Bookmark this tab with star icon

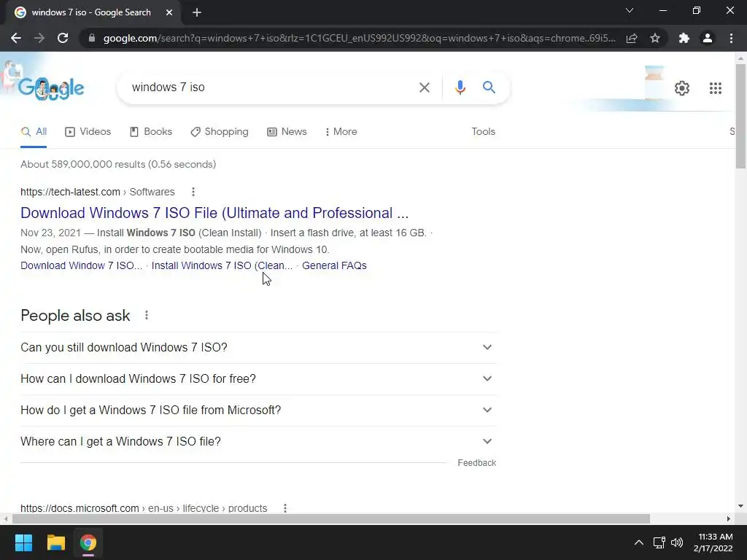[655, 38]
